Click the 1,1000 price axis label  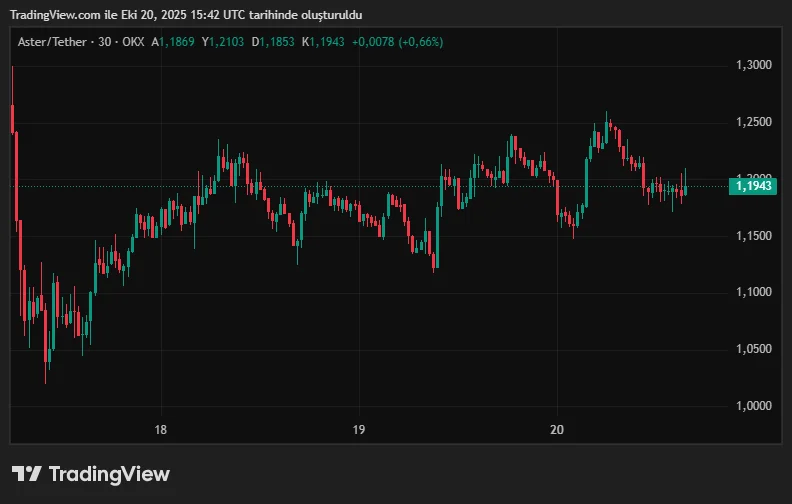click(x=755, y=292)
